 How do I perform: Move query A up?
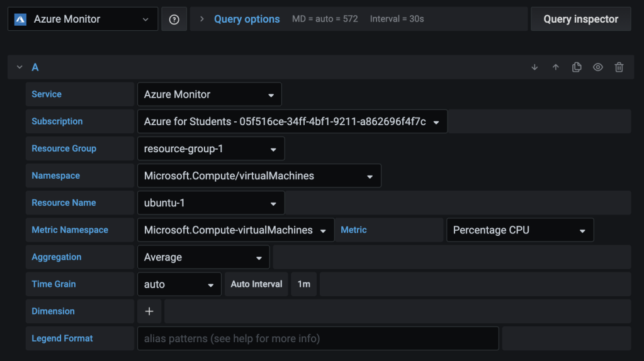(x=556, y=67)
